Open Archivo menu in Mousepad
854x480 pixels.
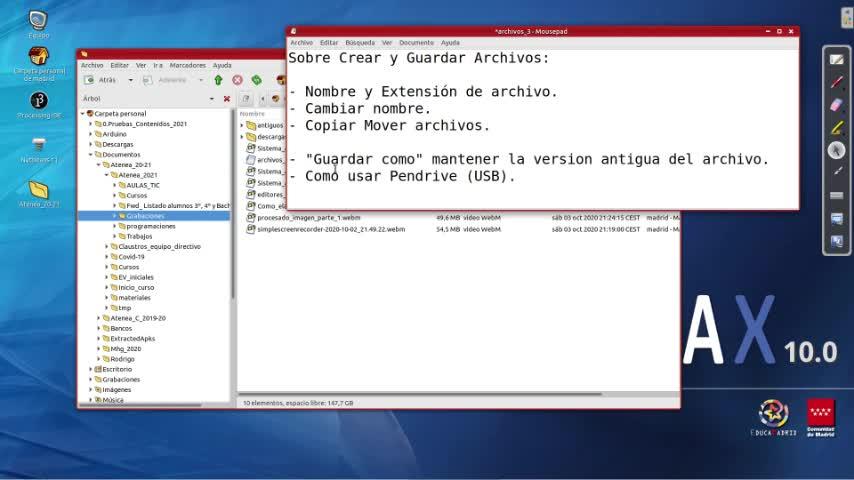tap(302, 42)
